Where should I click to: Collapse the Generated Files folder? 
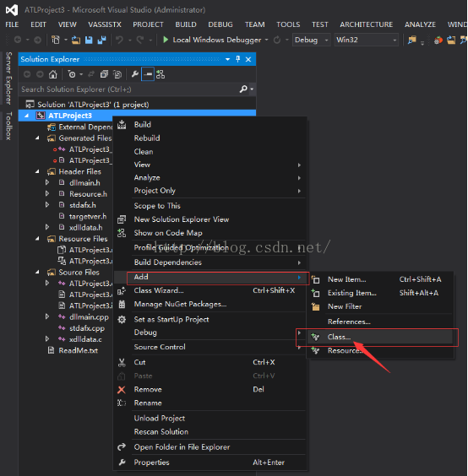(x=37, y=138)
